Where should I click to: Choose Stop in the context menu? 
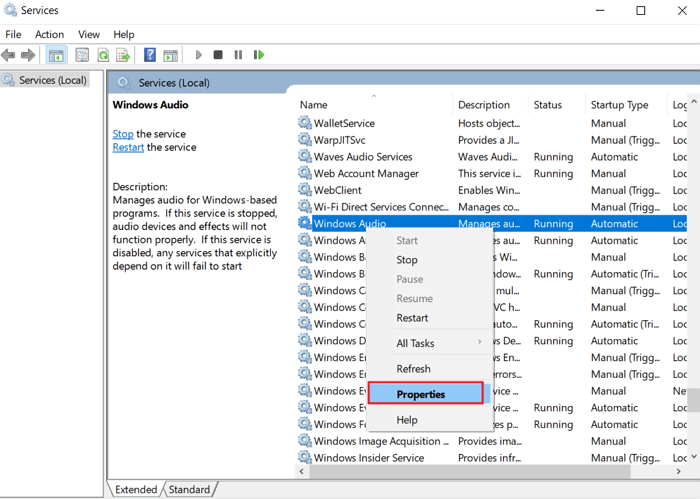(x=407, y=260)
